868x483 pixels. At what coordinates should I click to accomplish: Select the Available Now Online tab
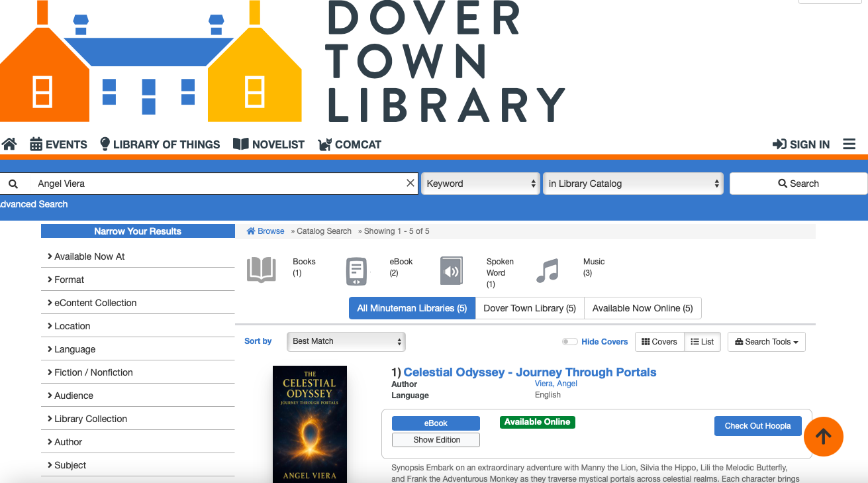(642, 308)
